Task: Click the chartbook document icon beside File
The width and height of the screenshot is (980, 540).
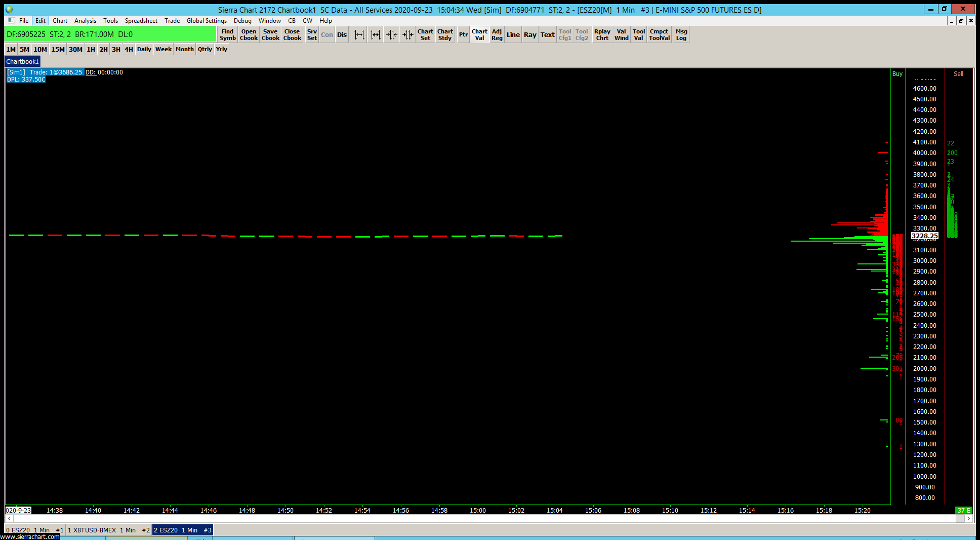Action: point(11,20)
